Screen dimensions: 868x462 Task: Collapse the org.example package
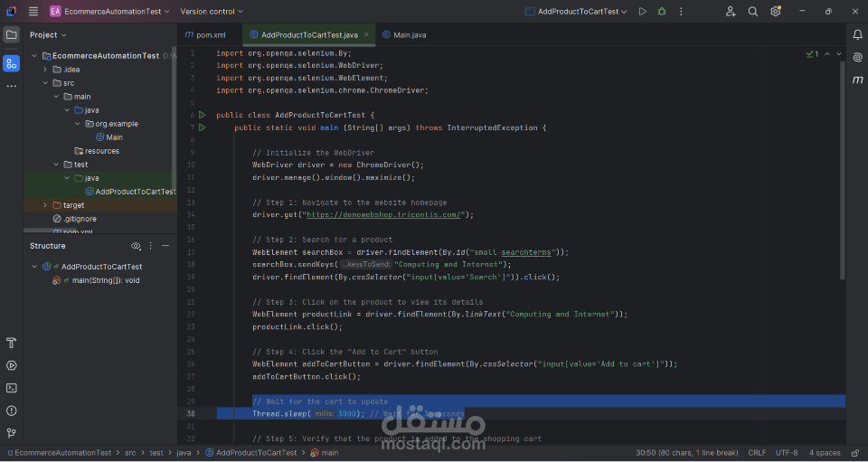[x=78, y=124]
